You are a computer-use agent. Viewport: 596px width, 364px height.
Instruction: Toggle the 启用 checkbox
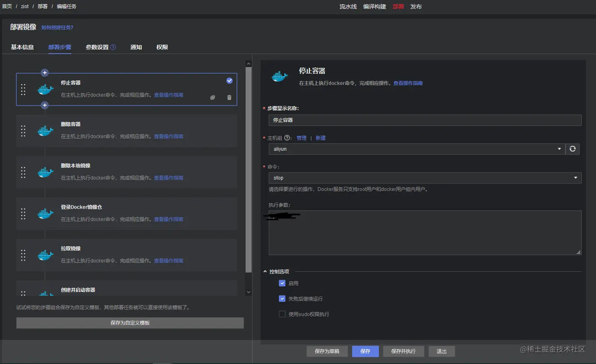(x=282, y=283)
